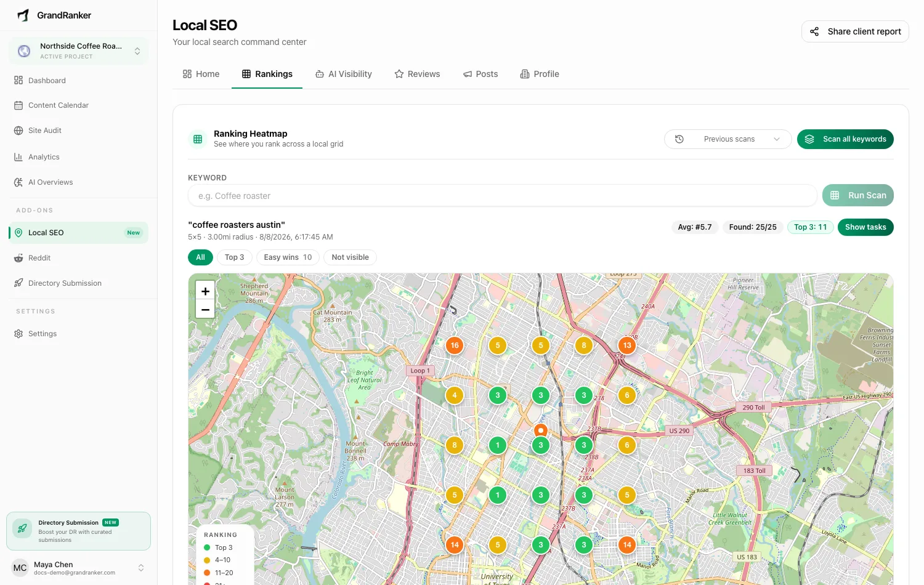Click the business location pin on map
This screenshot has height=585, width=924.
click(x=541, y=430)
